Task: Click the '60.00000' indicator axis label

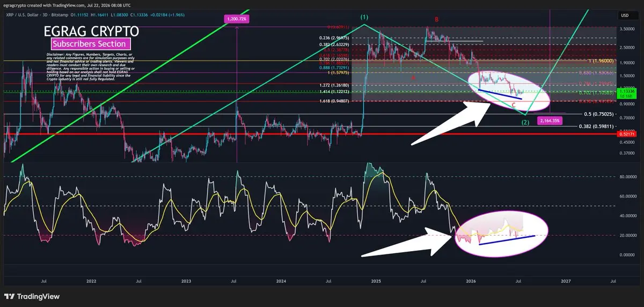Action: pos(627,196)
